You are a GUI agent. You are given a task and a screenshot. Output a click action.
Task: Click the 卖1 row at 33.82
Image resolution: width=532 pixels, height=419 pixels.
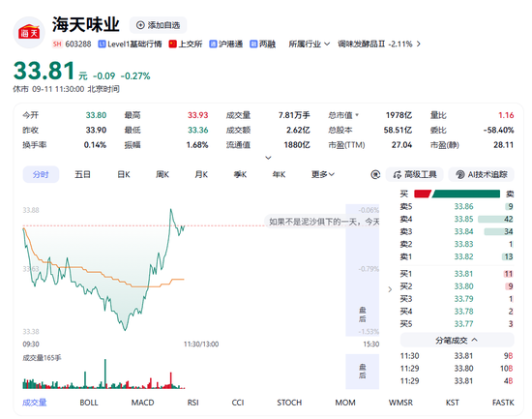point(457,256)
